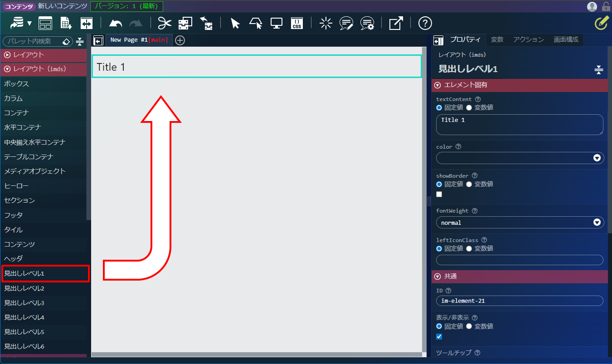
Task: Click the sparkle burst toolbar icon
Action: click(x=326, y=23)
